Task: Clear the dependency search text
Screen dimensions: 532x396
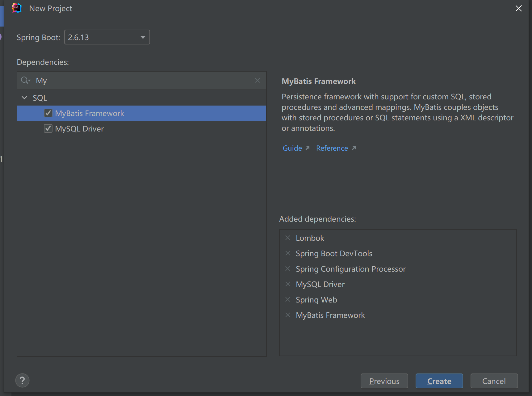Action: [258, 80]
